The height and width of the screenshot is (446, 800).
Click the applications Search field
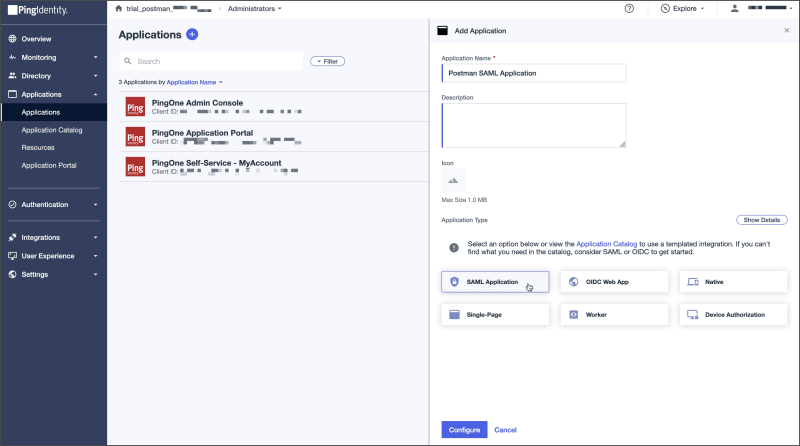[x=211, y=61]
